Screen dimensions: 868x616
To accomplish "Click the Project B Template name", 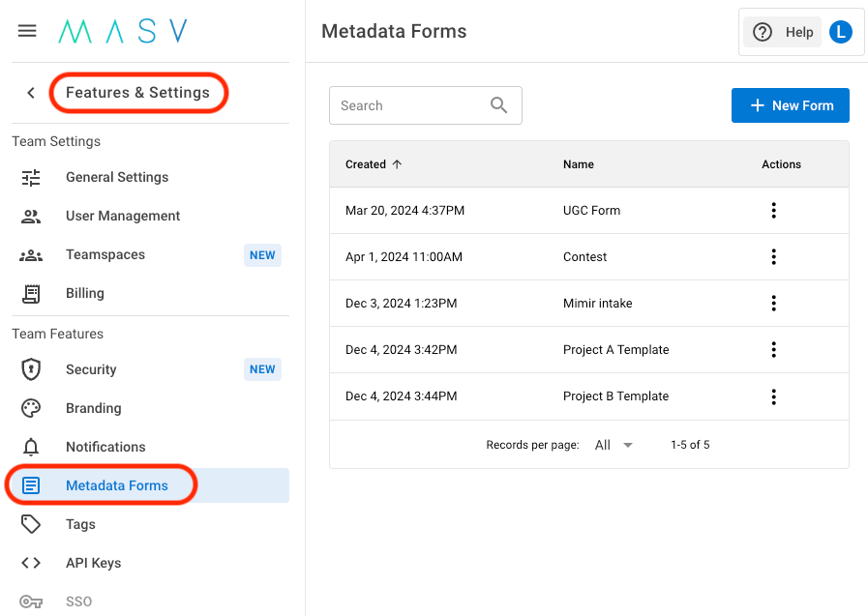I will [x=615, y=396].
